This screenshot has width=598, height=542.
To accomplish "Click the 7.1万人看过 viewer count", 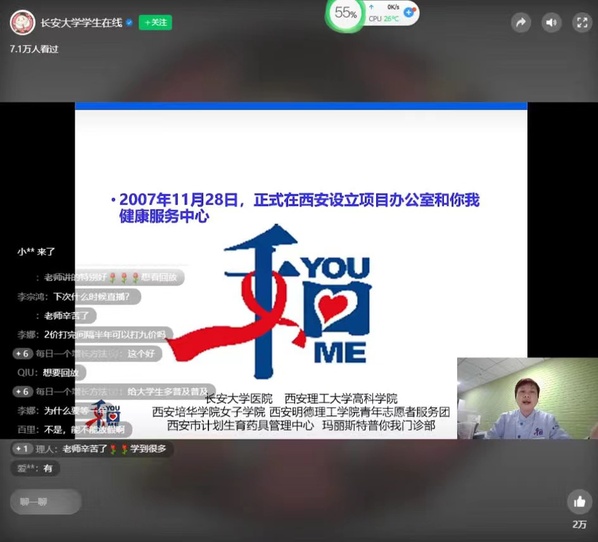I will 34,49.
